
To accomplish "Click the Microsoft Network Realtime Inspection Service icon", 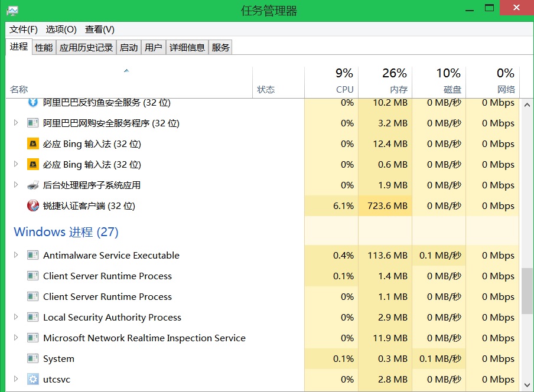I will pos(32,338).
